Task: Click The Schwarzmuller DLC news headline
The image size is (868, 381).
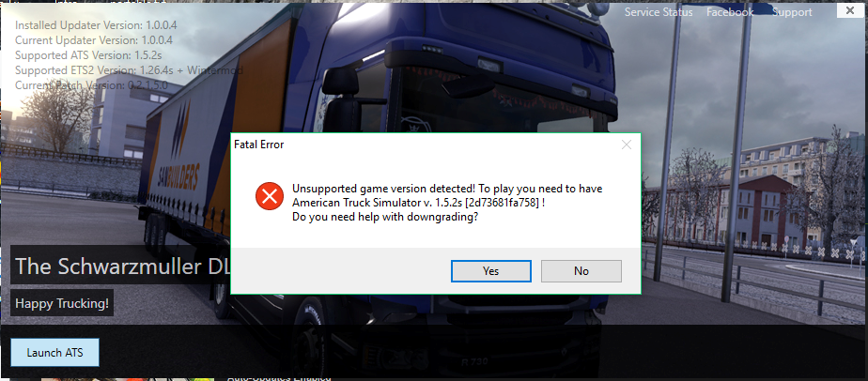Action: pyautogui.click(x=120, y=266)
